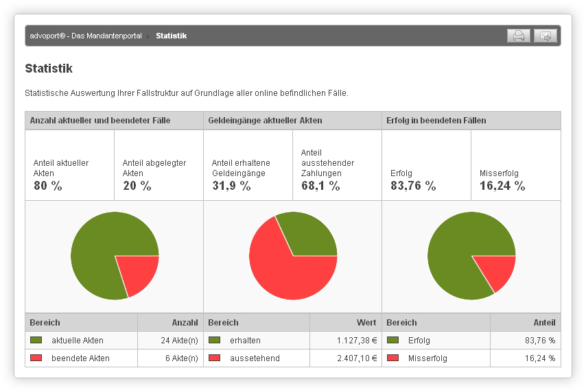Click red swatch beside aussetehend
Screen dimensions: 586x392
point(214,358)
